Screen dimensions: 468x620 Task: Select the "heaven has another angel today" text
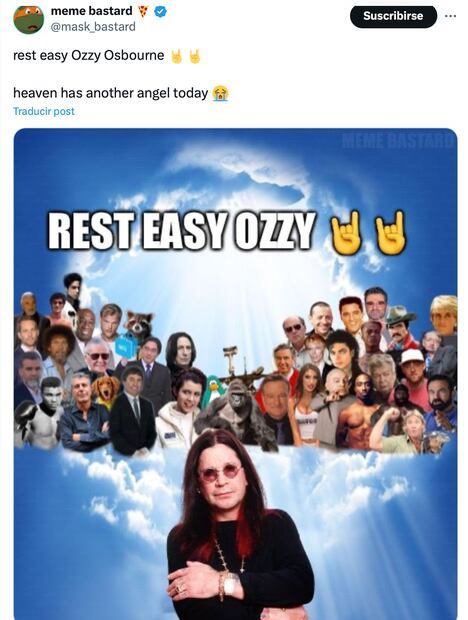pyautogui.click(x=111, y=93)
